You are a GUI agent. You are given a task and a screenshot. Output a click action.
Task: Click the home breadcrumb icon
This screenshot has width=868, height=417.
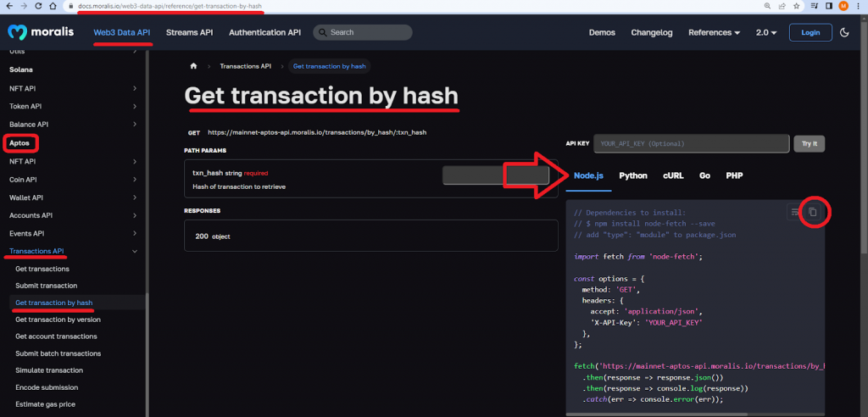(x=193, y=66)
